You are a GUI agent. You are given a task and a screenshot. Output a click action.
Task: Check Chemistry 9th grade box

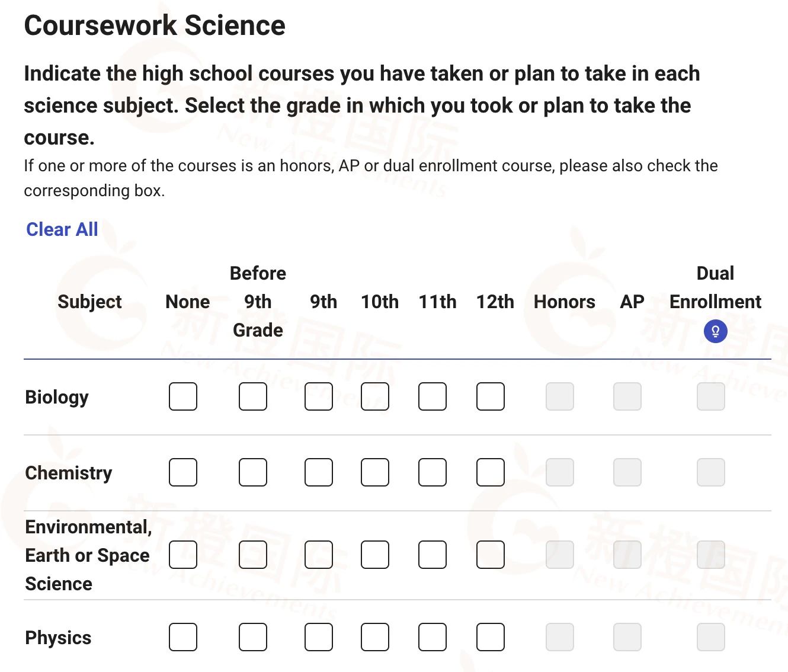point(319,472)
